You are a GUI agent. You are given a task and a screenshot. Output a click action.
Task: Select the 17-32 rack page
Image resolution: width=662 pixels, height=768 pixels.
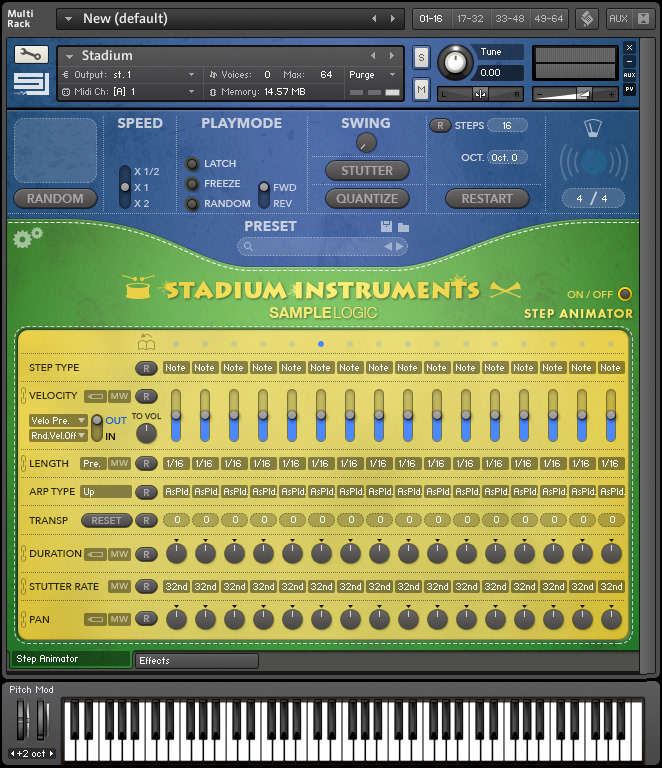tap(470, 19)
